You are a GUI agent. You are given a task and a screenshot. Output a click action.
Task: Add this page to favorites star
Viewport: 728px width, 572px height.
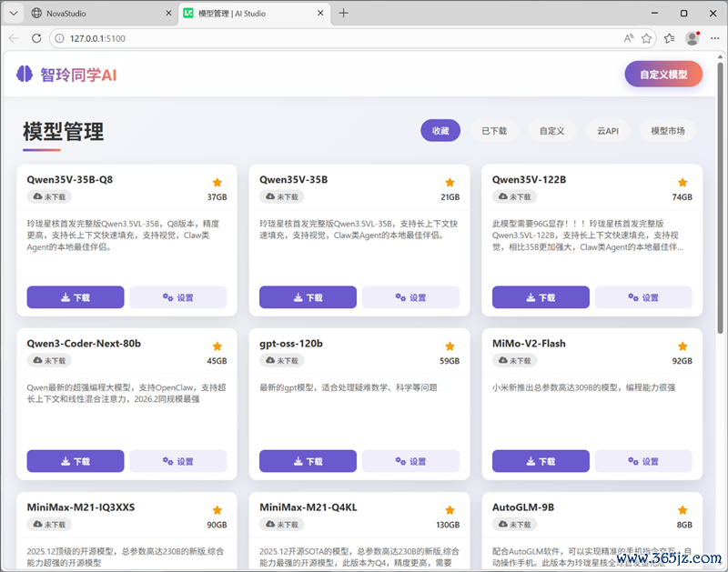coord(646,38)
